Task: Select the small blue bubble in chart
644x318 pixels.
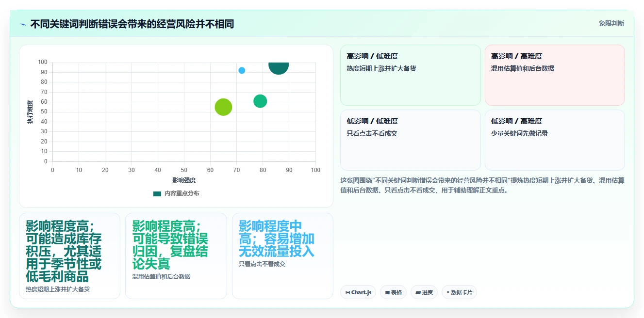Action: tap(242, 70)
